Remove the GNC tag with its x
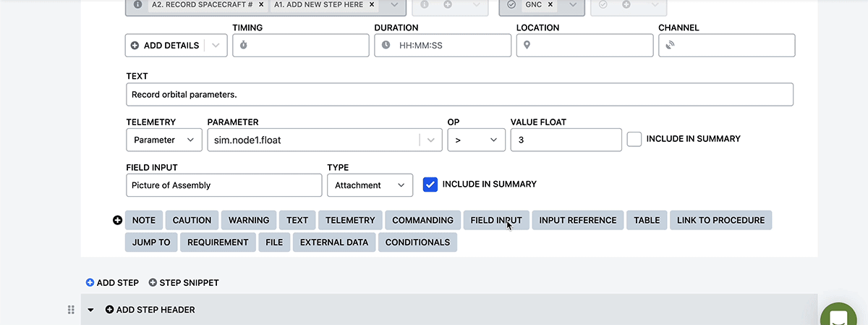The image size is (868, 325). coord(550,4)
